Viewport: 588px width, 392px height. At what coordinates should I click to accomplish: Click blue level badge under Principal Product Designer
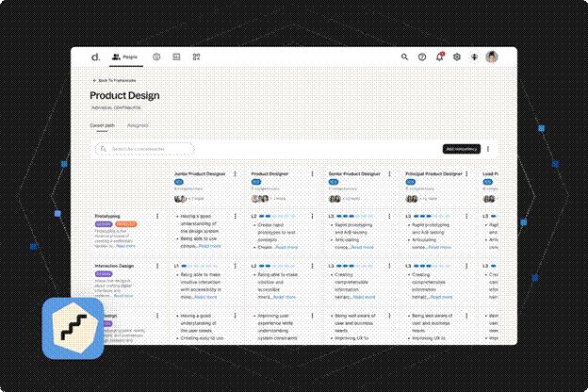pyautogui.click(x=411, y=182)
